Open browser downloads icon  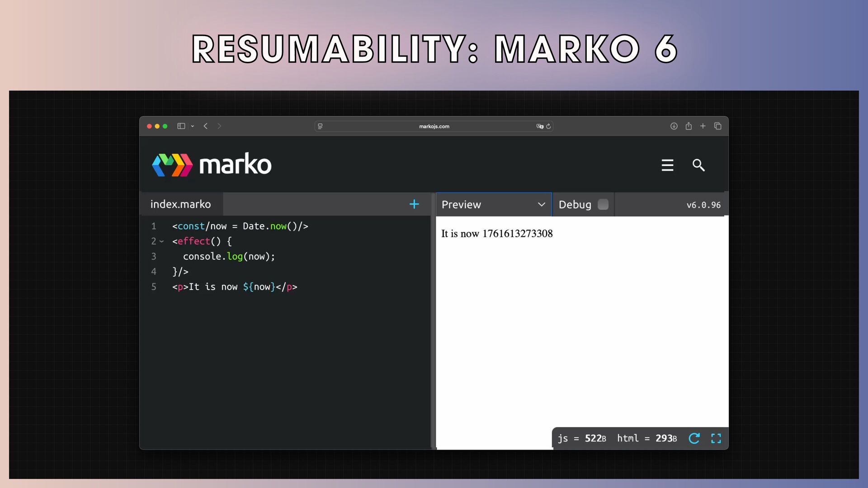[x=674, y=126]
